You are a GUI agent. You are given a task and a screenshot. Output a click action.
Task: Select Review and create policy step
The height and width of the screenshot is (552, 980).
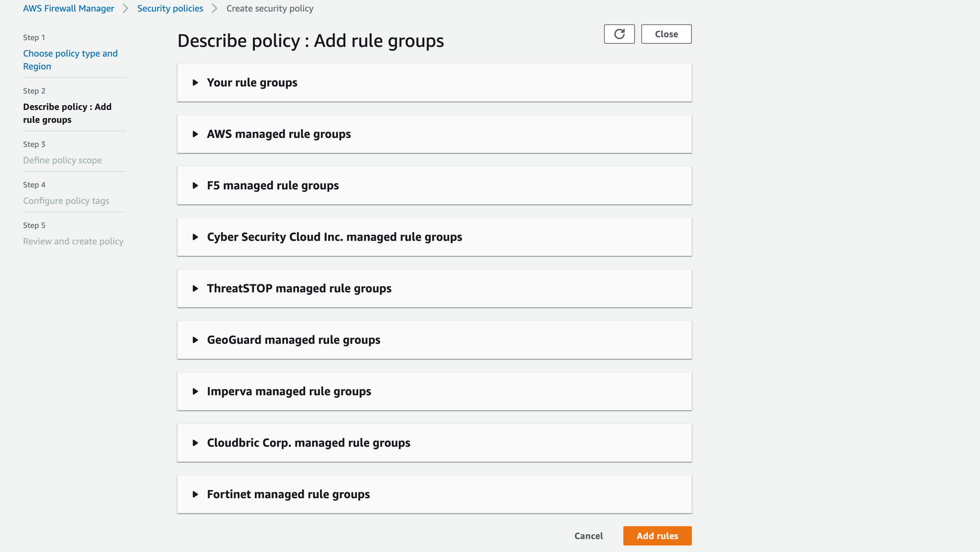tap(73, 241)
